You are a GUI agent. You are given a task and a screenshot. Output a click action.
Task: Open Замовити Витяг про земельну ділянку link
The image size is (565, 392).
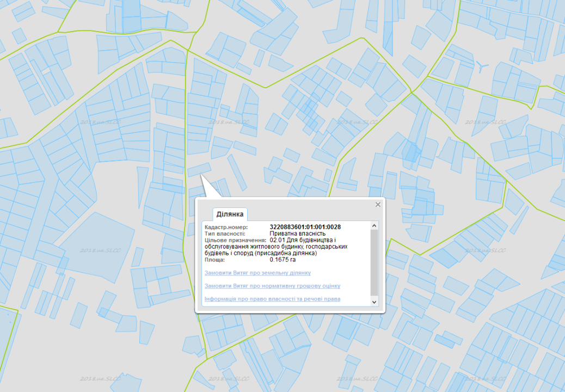point(257,273)
